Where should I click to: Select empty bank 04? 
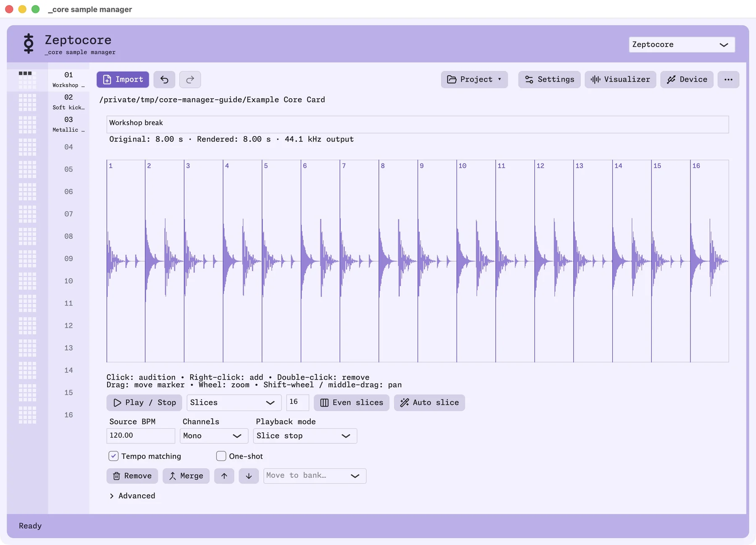pyautogui.click(x=68, y=147)
